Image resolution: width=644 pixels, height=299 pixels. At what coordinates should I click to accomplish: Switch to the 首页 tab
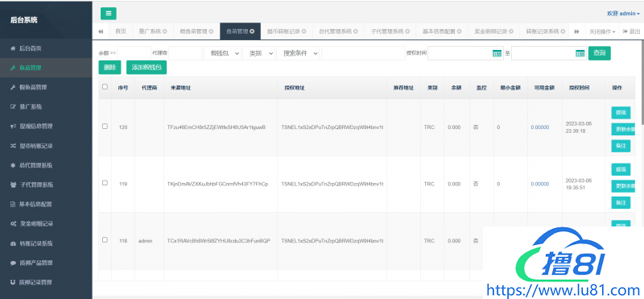pos(120,31)
